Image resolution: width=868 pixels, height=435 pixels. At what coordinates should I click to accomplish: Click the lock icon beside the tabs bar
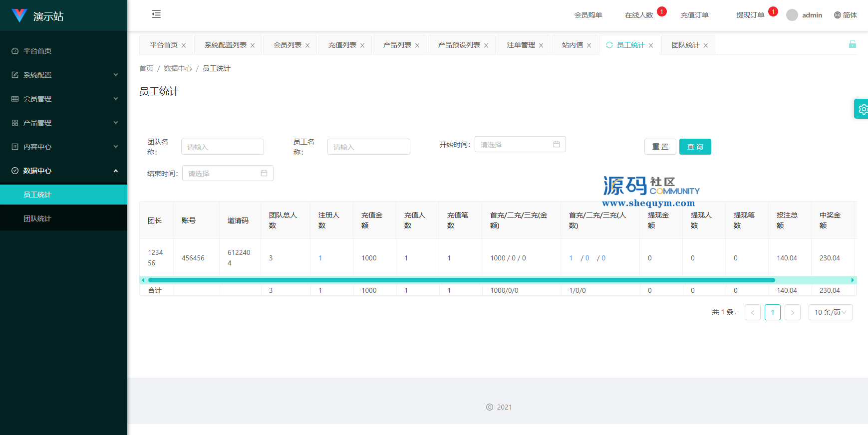(852, 44)
